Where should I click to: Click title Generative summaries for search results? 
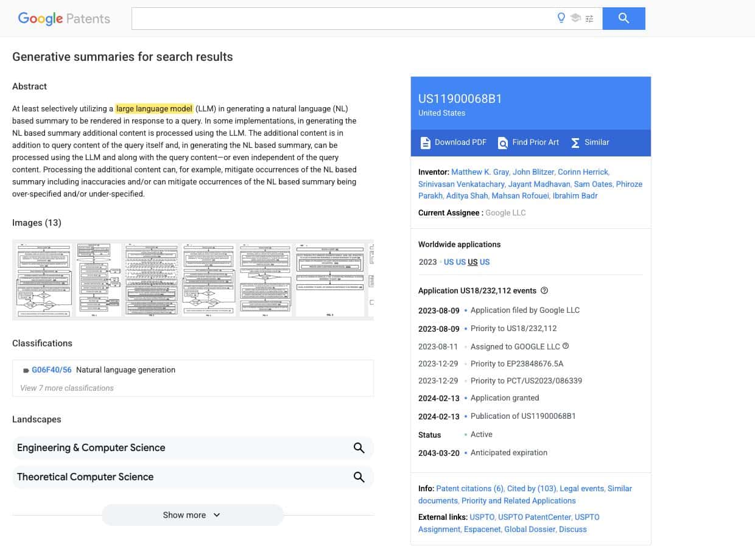(122, 57)
